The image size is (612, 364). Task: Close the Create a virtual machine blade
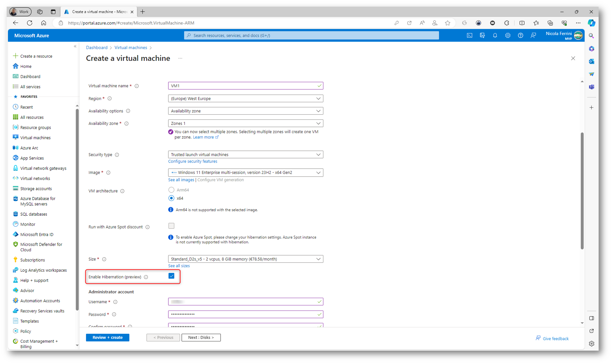point(573,58)
